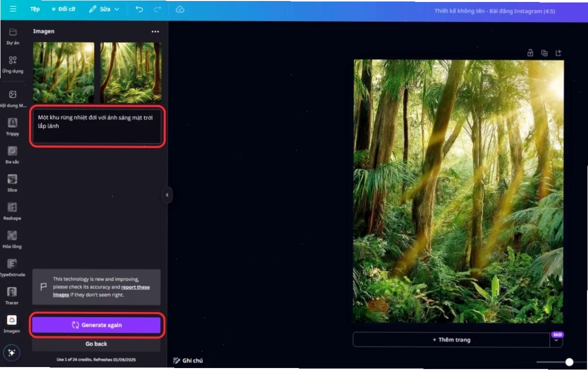The height and width of the screenshot is (370, 588).
Task: Launch the Reshape app
Action: [13, 211]
